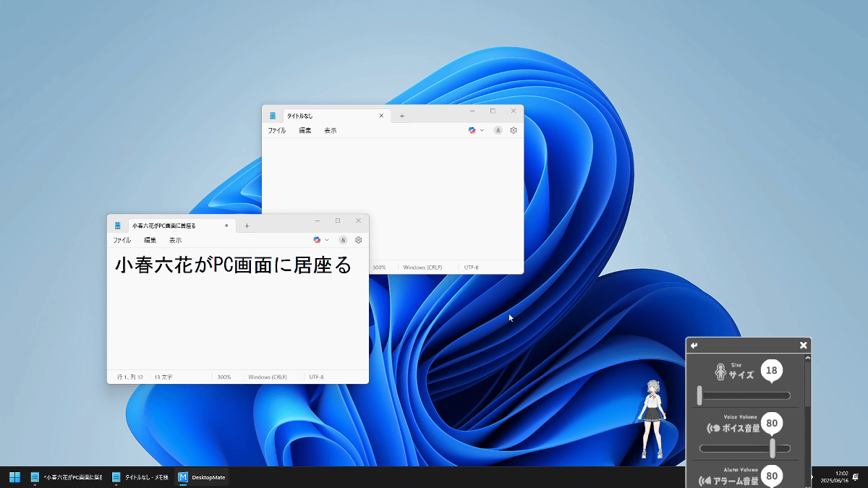The width and height of the screenshot is (868, 488).
Task: Open settings gear in the 小春六花 Notepad window
Action: pyautogui.click(x=358, y=240)
